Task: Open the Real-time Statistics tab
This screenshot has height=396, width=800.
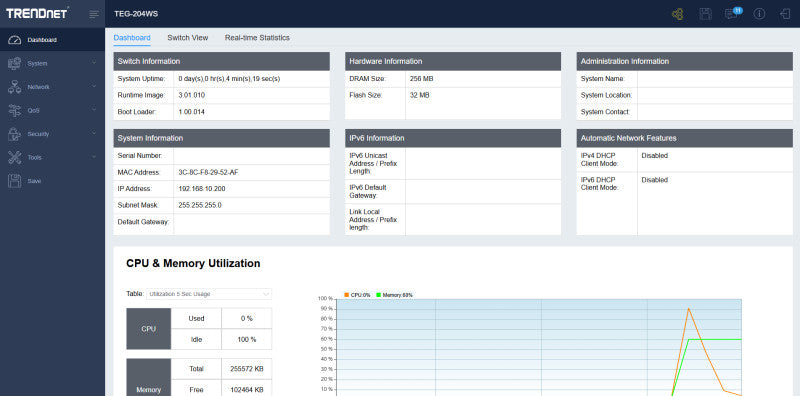Action: click(257, 38)
